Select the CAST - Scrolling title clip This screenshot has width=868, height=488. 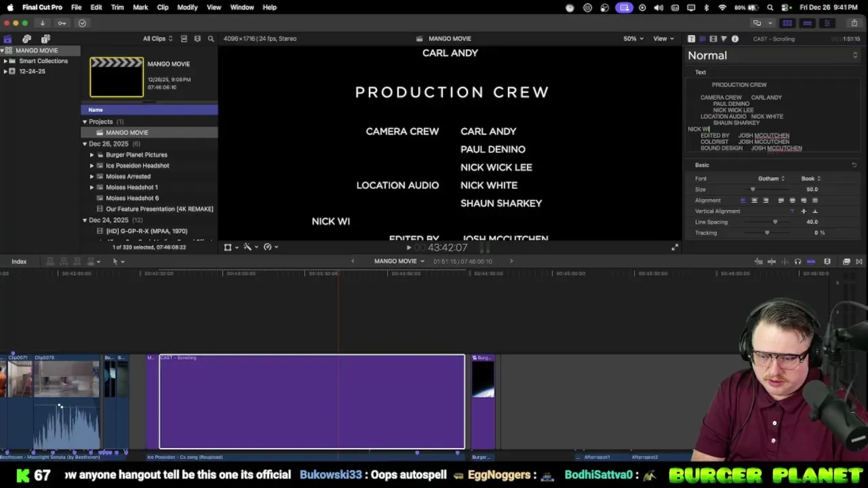(x=312, y=401)
